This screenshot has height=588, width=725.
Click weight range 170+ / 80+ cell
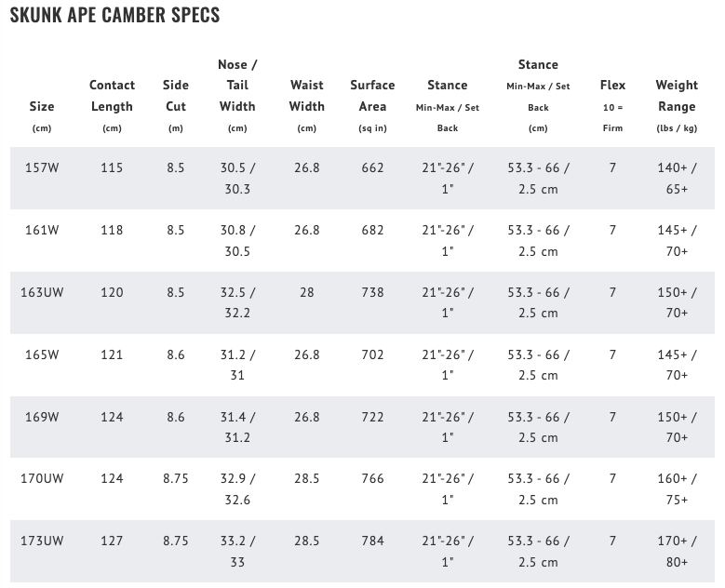[677, 551]
